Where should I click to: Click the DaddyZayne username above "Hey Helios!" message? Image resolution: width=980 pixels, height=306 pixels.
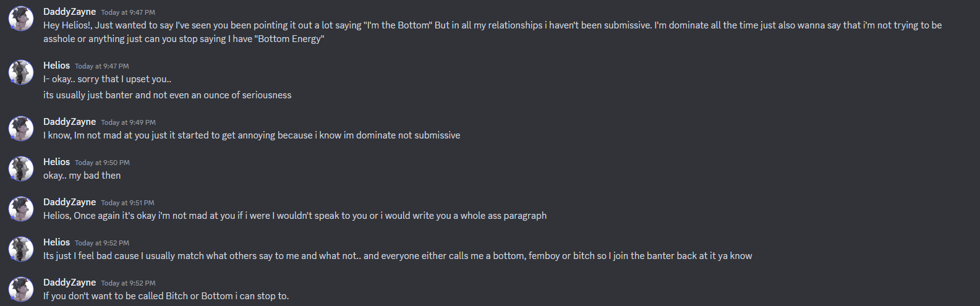(69, 12)
